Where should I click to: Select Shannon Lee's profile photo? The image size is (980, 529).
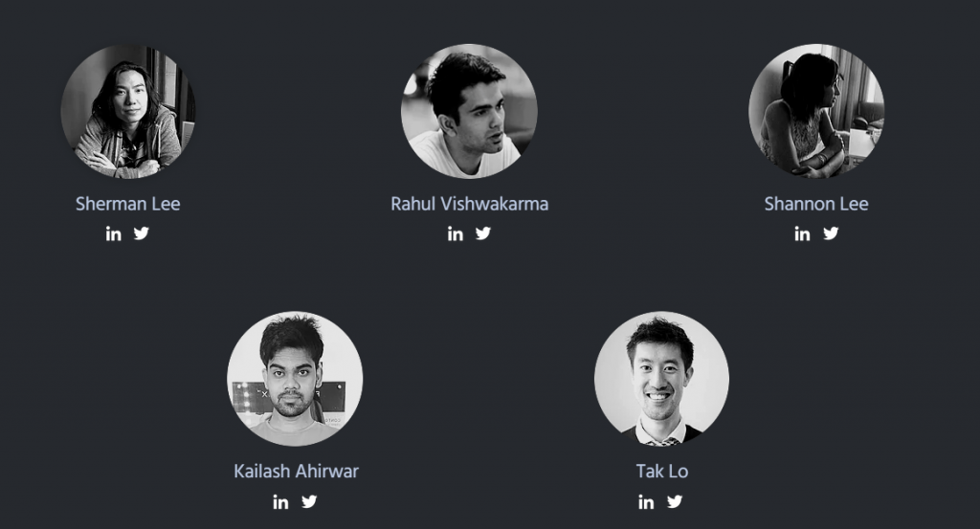(x=816, y=111)
